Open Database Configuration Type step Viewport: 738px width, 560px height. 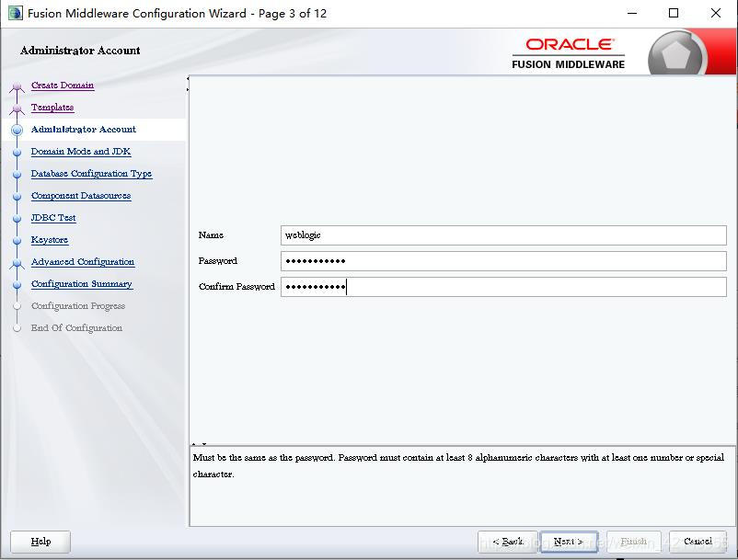pyautogui.click(x=91, y=174)
